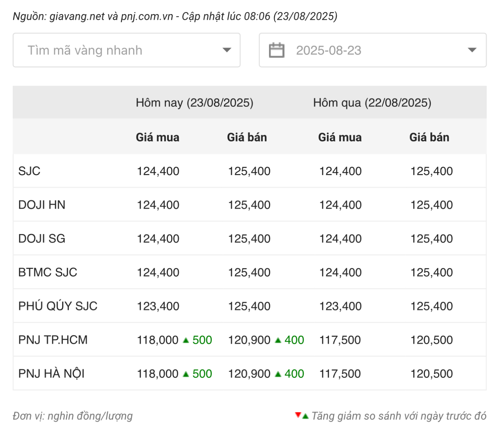
Task: Click PNJ TP.HCM today's buy price 118,000
Action: pos(158,340)
